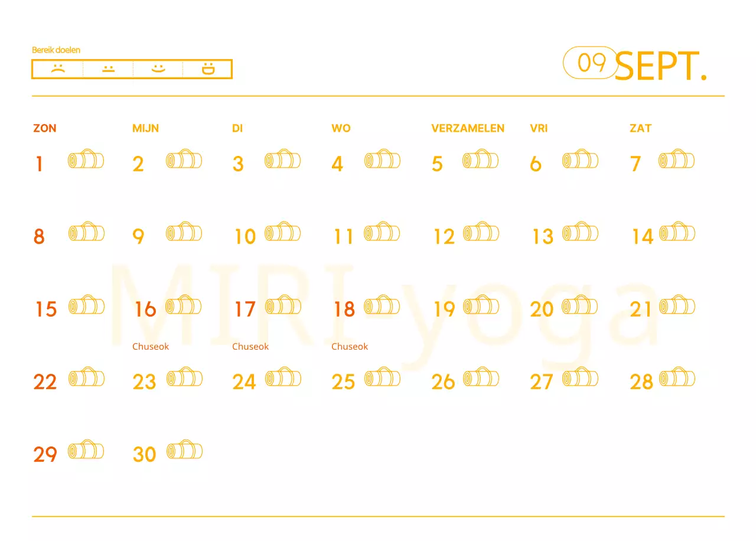Select the sad face mood icon
The width and height of the screenshot is (756, 541).
point(57,69)
